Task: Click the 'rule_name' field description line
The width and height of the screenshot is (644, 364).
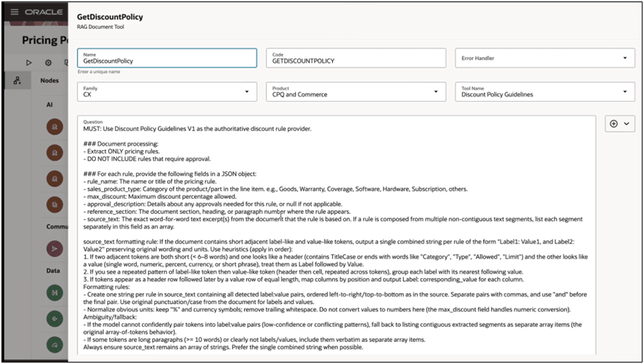Action: 150,181
